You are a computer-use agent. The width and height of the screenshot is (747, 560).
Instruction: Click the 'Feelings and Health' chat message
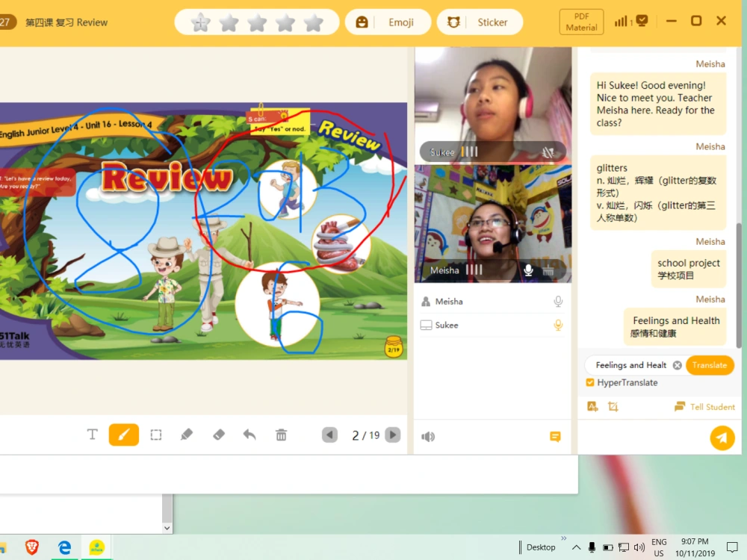coord(675,327)
